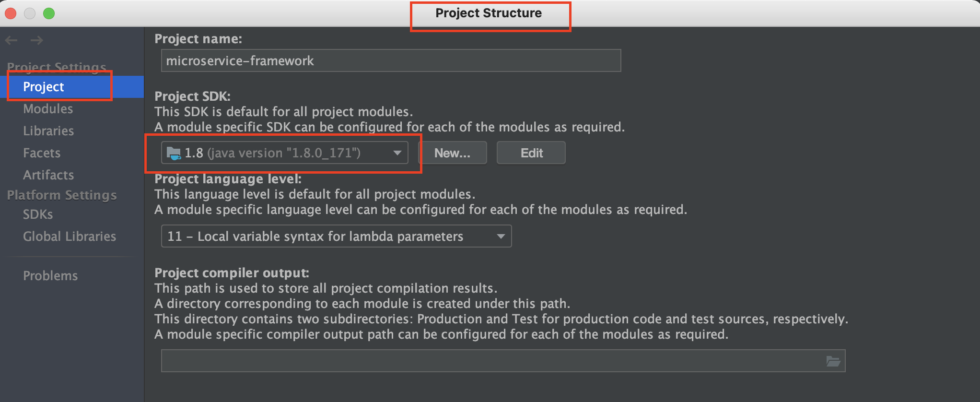Viewport: 980px width, 402px height.
Task: Select Facets in the sidebar
Action: 42,153
